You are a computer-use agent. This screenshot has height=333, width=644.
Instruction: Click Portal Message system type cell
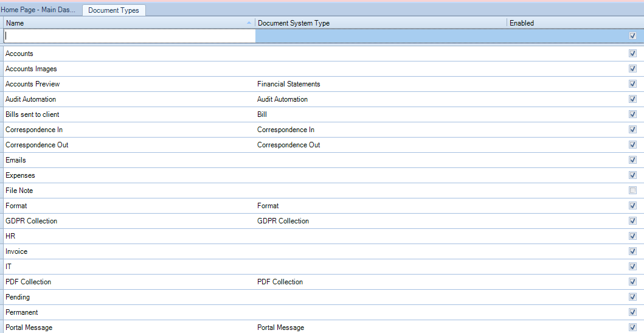pos(381,327)
